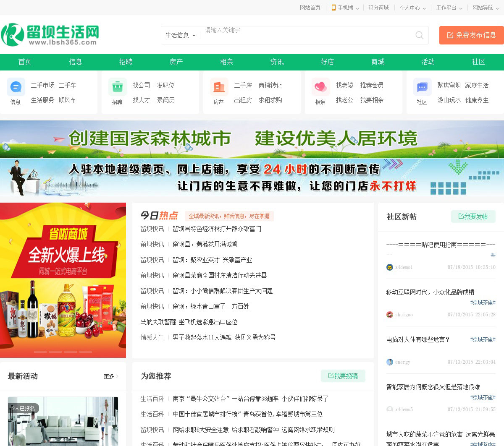Open the 找公司 link

pyautogui.click(x=141, y=85)
